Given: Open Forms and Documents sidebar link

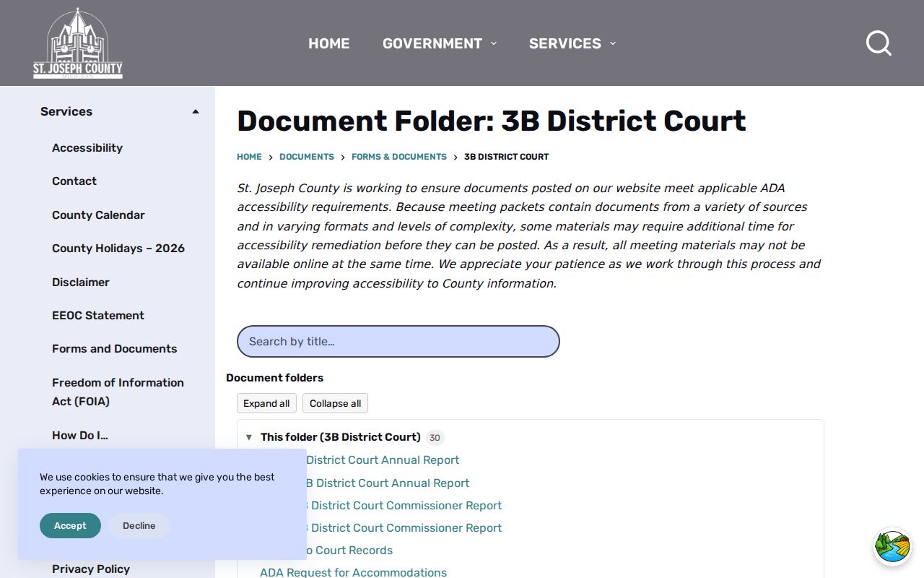Looking at the screenshot, I should (114, 348).
